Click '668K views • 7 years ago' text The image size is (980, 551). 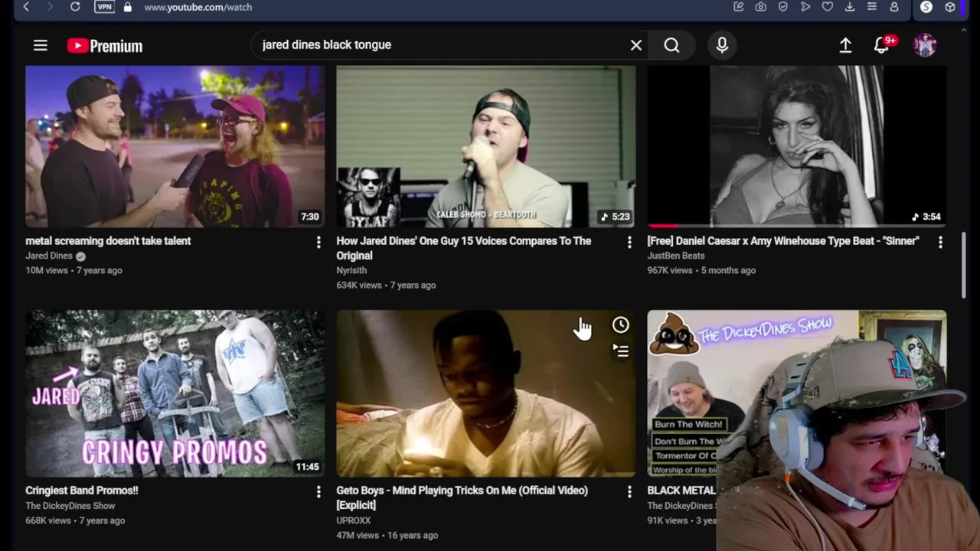click(75, 520)
